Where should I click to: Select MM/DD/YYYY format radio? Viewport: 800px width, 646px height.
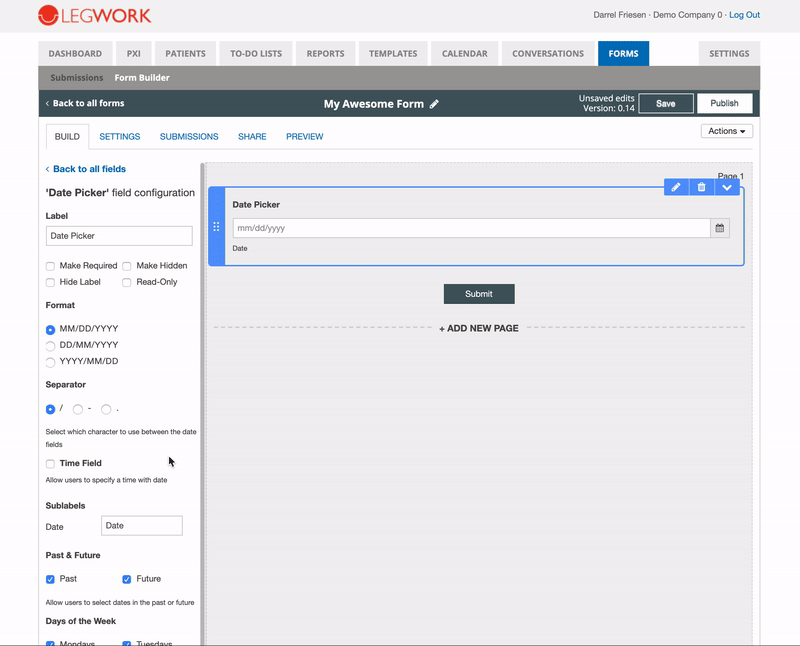click(50, 330)
